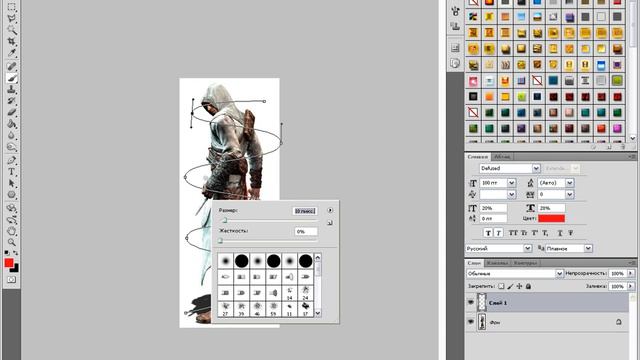Viewport: 640px width, 360px height.
Task: Create new brush preset from picker
Action: (330, 223)
